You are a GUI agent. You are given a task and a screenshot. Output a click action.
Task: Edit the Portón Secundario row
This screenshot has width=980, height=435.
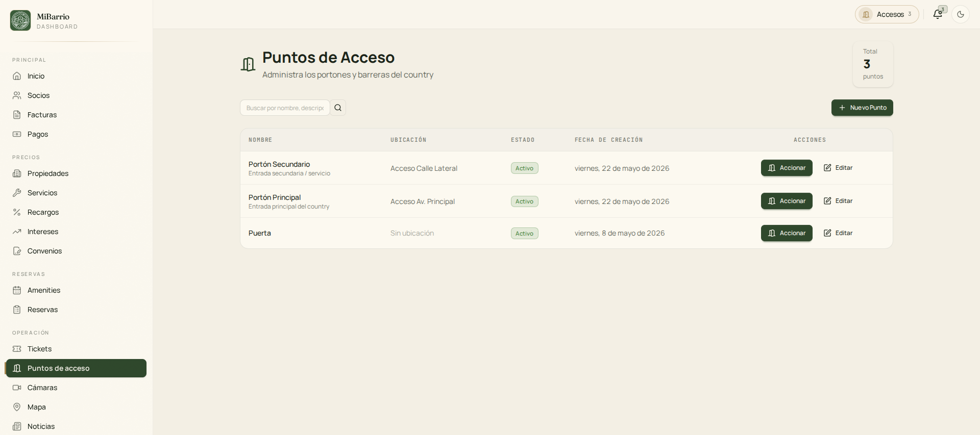tap(838, 168)
